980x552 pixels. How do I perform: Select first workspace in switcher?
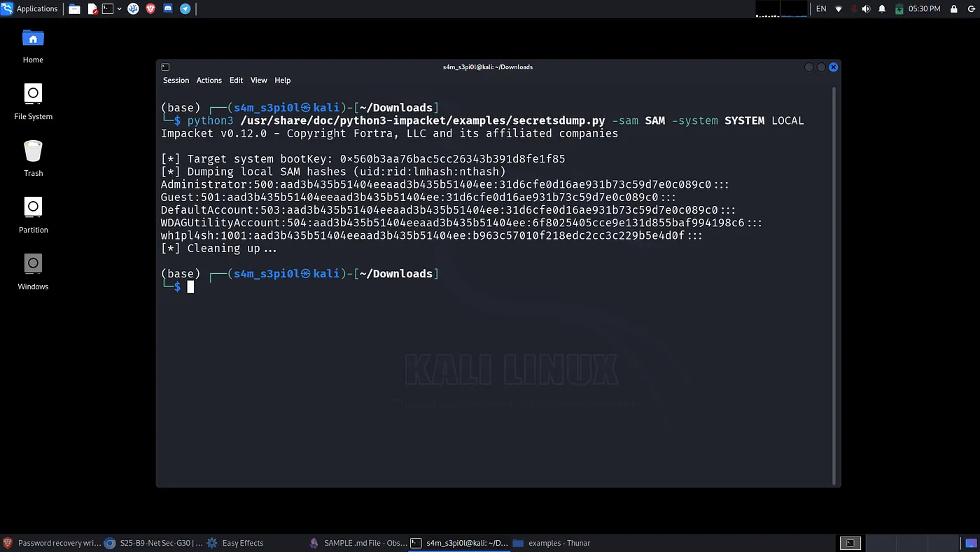point(850,543)
